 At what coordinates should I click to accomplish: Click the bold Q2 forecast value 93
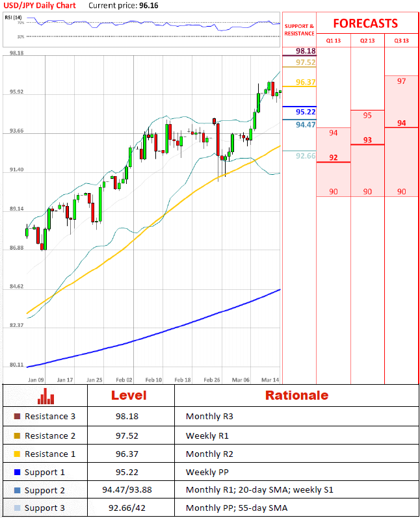click(x=367, y=140)
